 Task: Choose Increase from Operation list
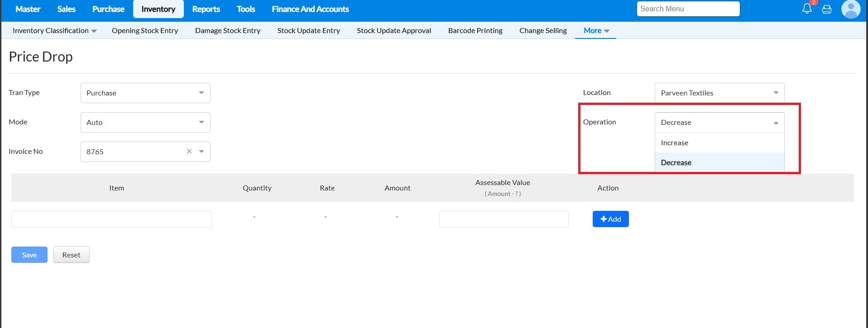(x=675, y=143)
